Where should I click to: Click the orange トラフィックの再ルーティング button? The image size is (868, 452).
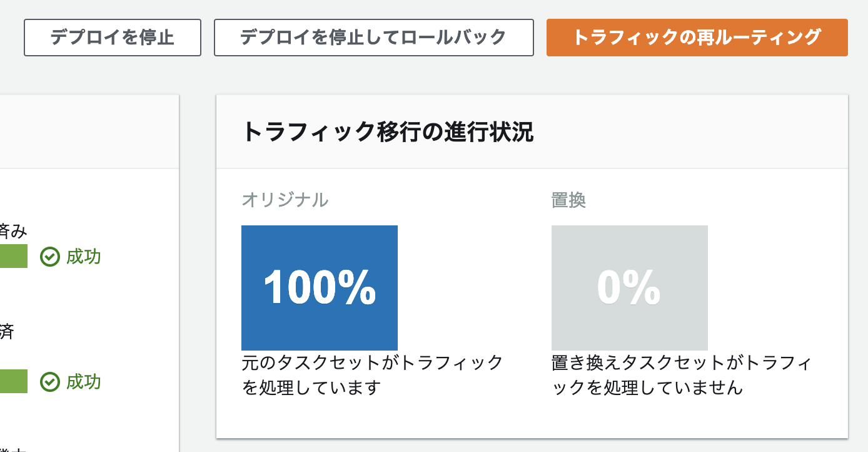(x=697, y=38)
